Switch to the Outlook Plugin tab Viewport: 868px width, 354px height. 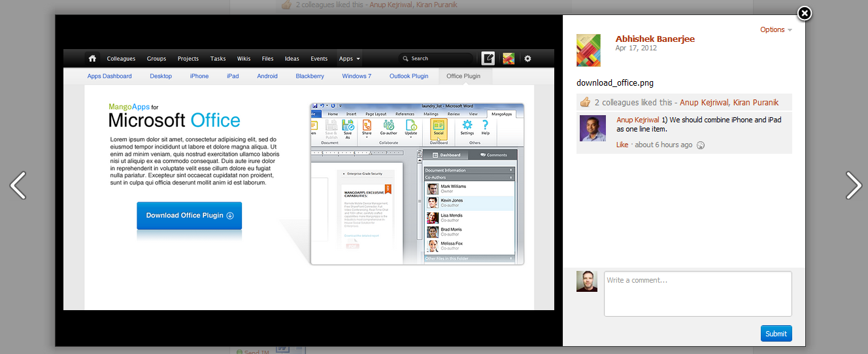point(409,76)
